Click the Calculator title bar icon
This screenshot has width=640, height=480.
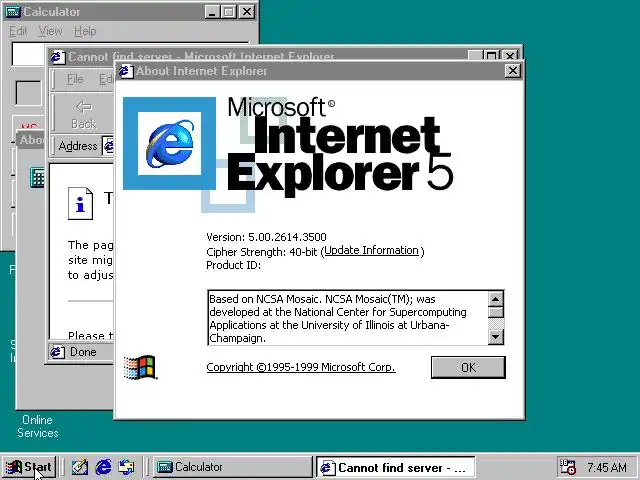13,11
